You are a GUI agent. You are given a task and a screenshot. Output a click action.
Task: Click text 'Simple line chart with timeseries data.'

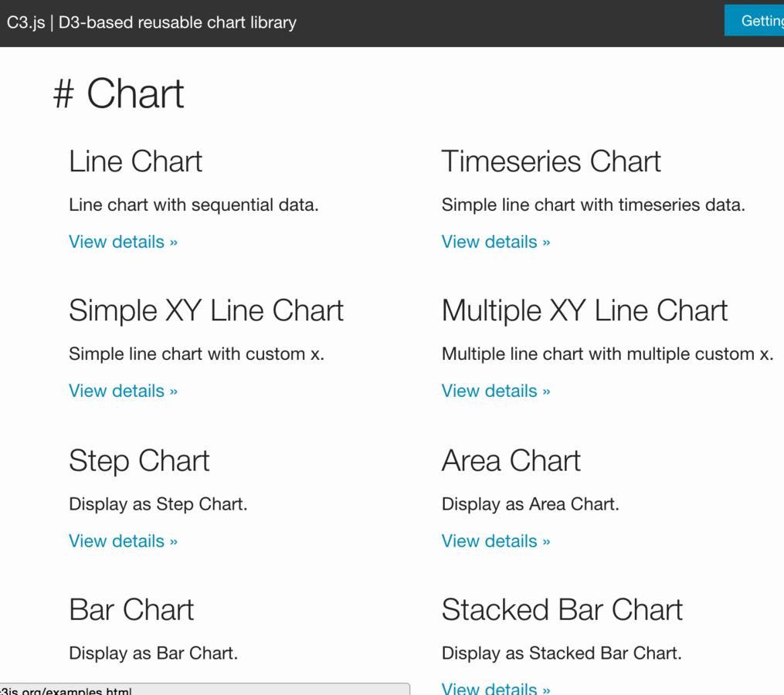click(x=593, y=205)
